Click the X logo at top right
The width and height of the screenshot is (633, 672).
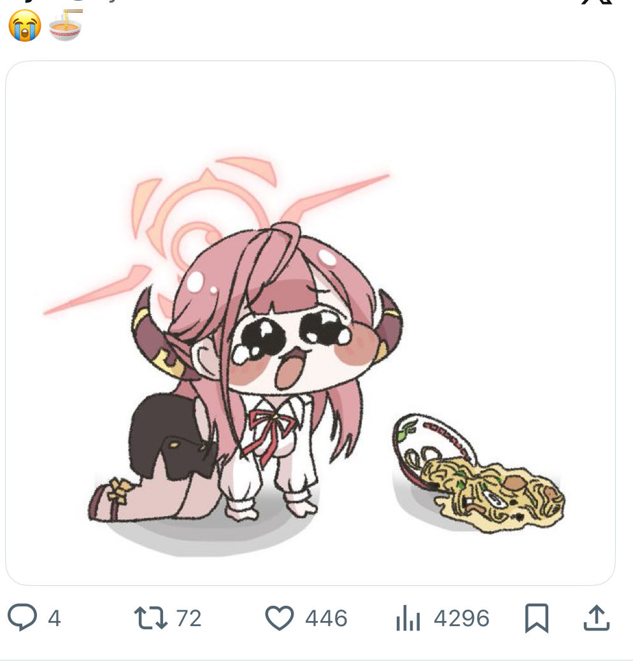[597, 3]
